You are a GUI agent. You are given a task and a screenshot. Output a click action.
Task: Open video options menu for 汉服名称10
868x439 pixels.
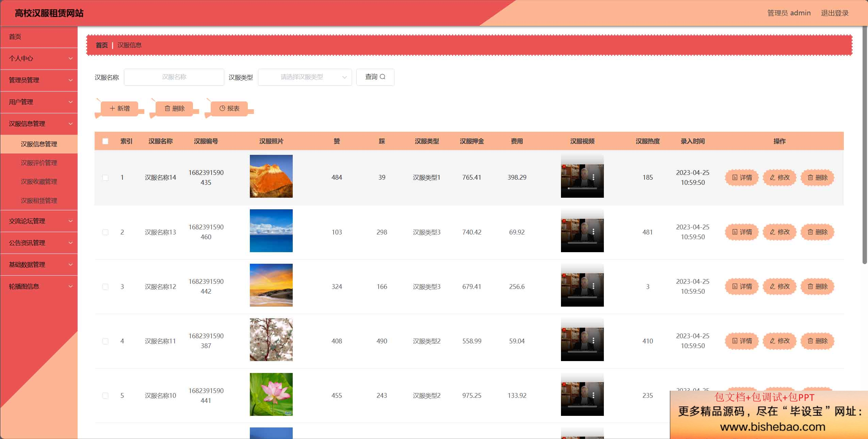593,395
